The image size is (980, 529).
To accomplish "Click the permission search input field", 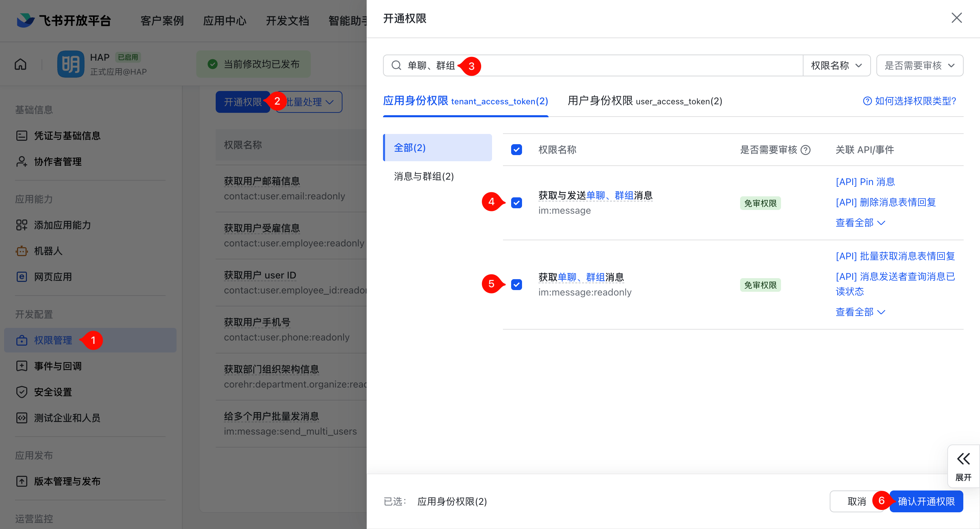I will click(593, 65).
